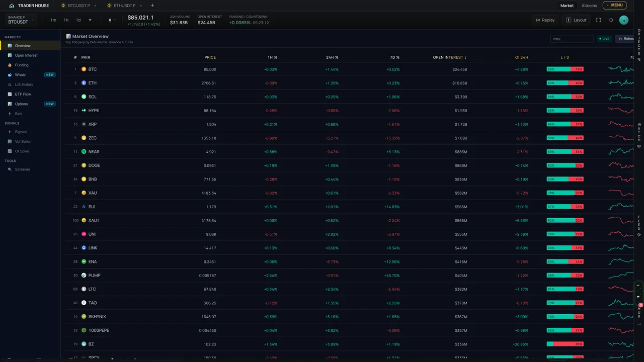644x362 pixels.
Task: Select the 1h timeframe
Action: (66, 20)
